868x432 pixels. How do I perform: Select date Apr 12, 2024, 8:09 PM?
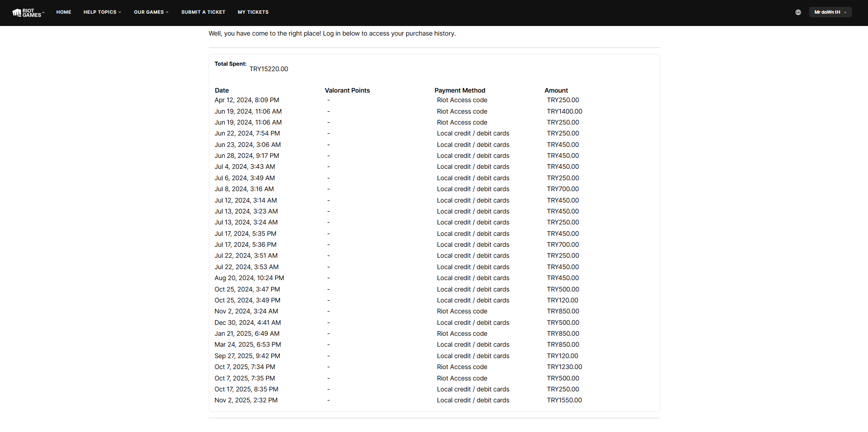(x=247, y=100)
